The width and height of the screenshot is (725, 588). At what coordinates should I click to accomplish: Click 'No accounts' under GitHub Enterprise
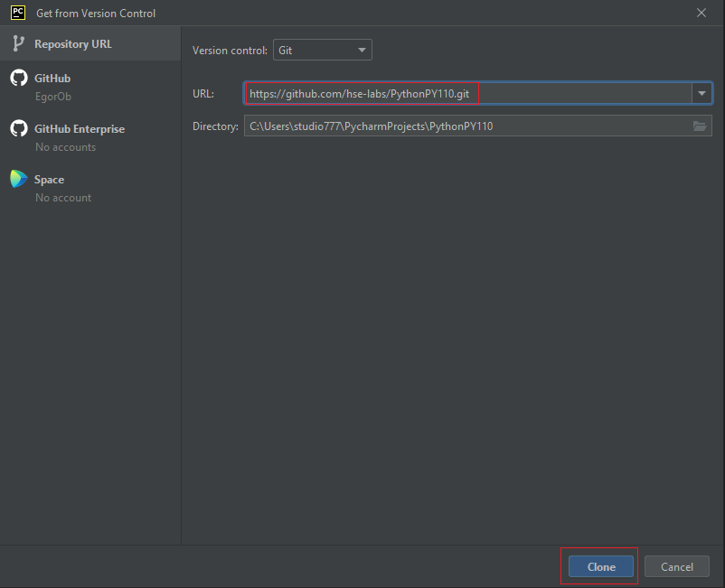[x=65, y=147]
